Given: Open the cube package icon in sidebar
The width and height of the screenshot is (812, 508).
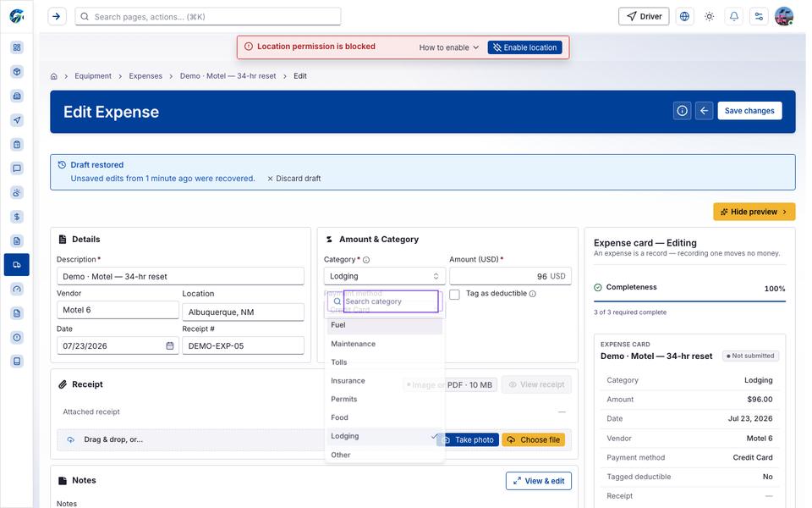Looking at the screenshot, I should coord(17,71).
